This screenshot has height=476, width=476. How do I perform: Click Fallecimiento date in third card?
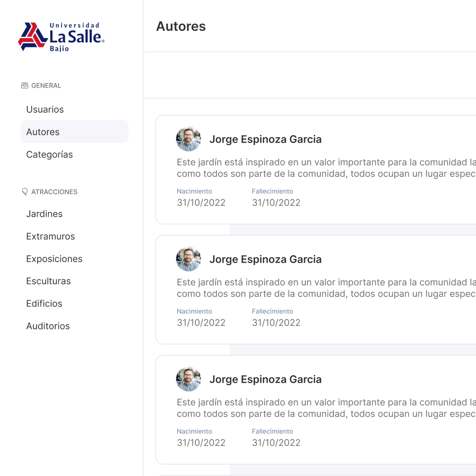(x=276, y=443)
